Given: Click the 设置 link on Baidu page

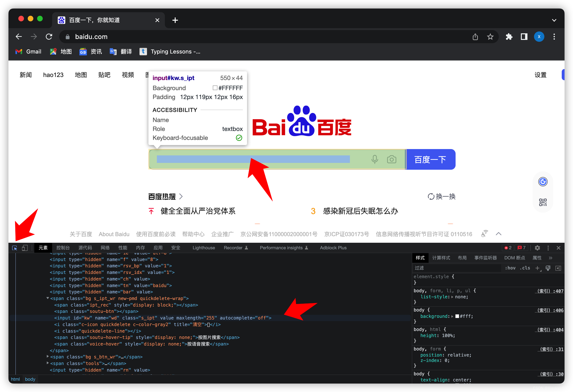Looking at the screenshot, I should point(540,75).
